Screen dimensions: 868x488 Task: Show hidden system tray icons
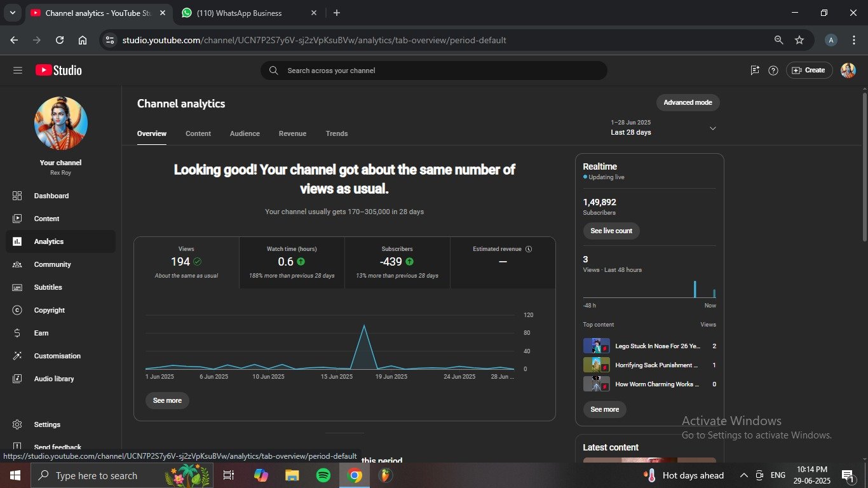pos(744,475)
